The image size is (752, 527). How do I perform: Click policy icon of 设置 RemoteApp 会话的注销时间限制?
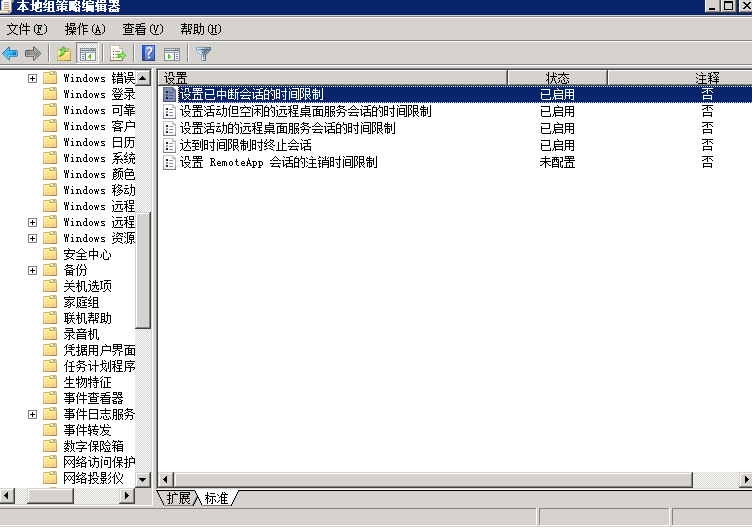(169, 163)
